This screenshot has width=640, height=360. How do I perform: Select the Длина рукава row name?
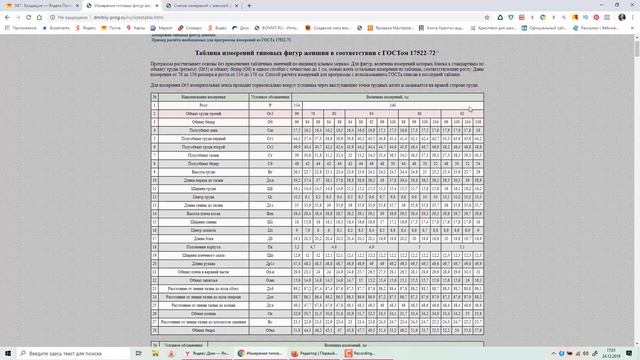pyautogui.click(x=203, y=264)
